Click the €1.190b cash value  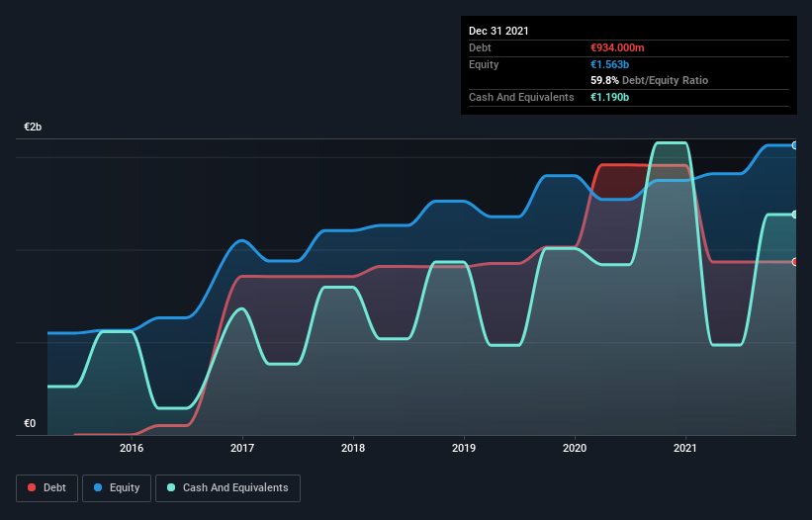609,97
